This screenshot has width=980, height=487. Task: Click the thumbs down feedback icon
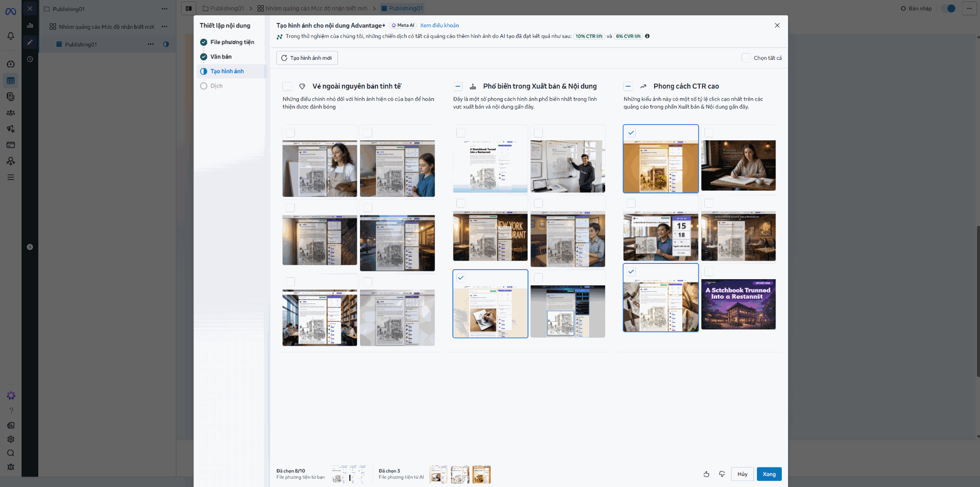coord(722,474)
